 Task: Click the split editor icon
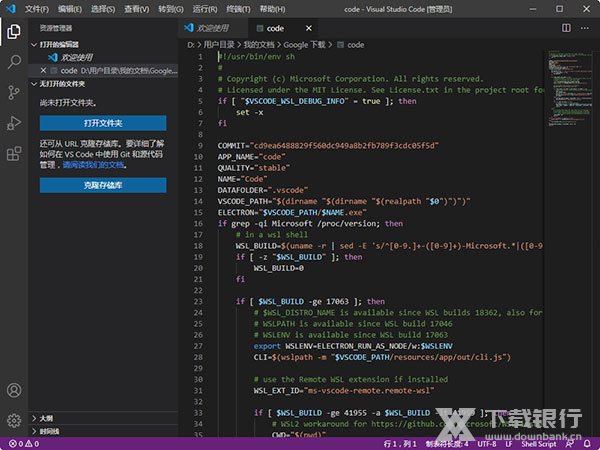(566, 28)
